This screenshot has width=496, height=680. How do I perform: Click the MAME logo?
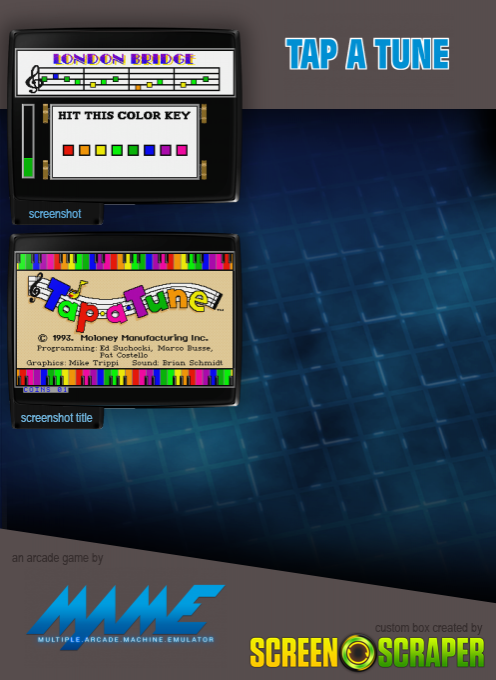coord(125,616)
